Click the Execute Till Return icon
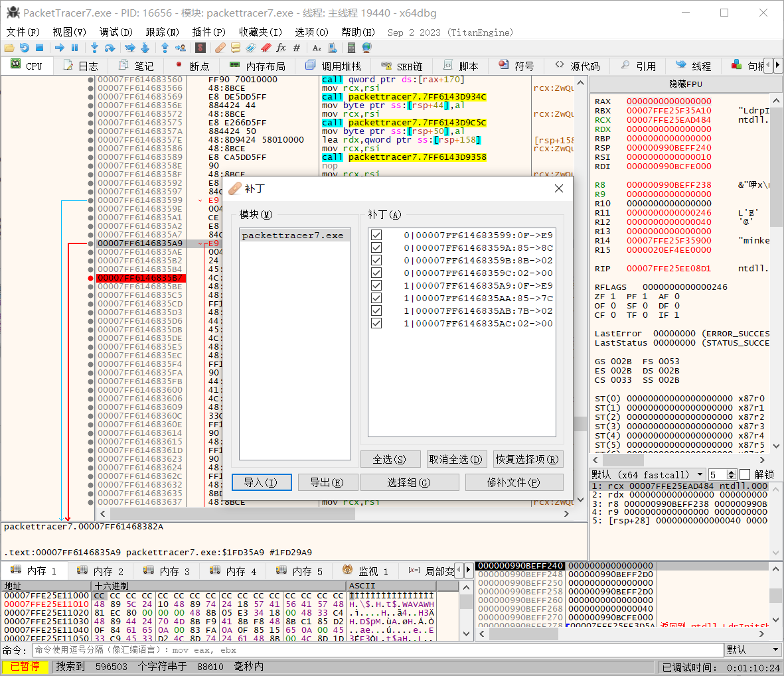This screenshot has width=784, height=676. [165, 48]
